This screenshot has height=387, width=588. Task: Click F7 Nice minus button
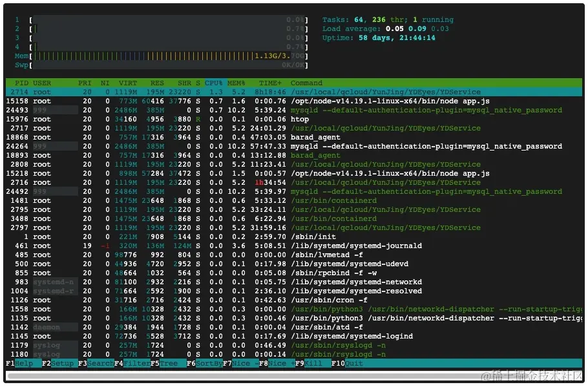coord(240,363)
